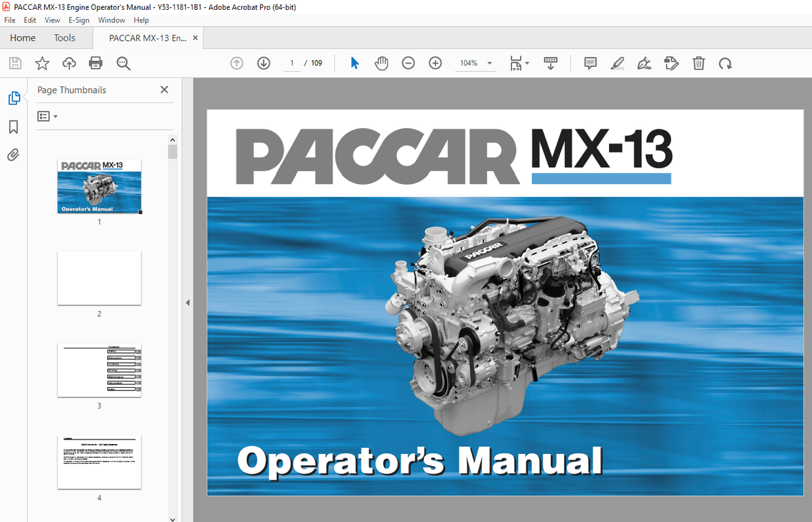
Task: Delete the current page with trash icon
Action: tap(699, 63)
